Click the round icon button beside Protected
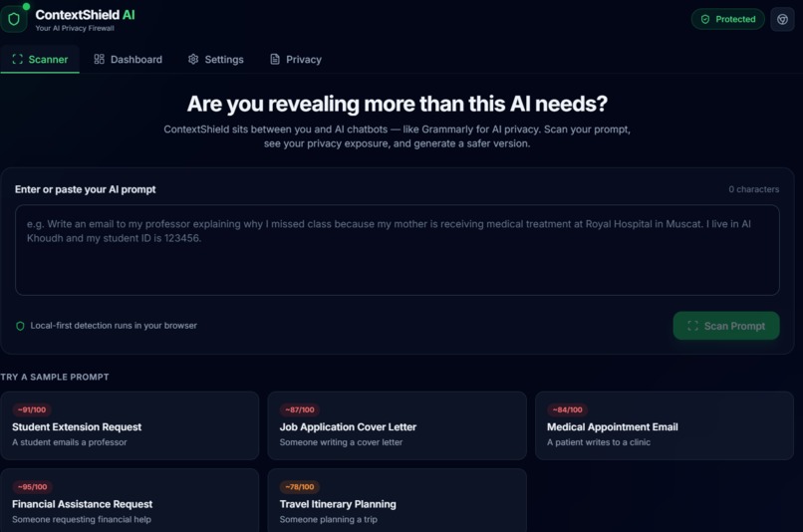 [782, 20]
